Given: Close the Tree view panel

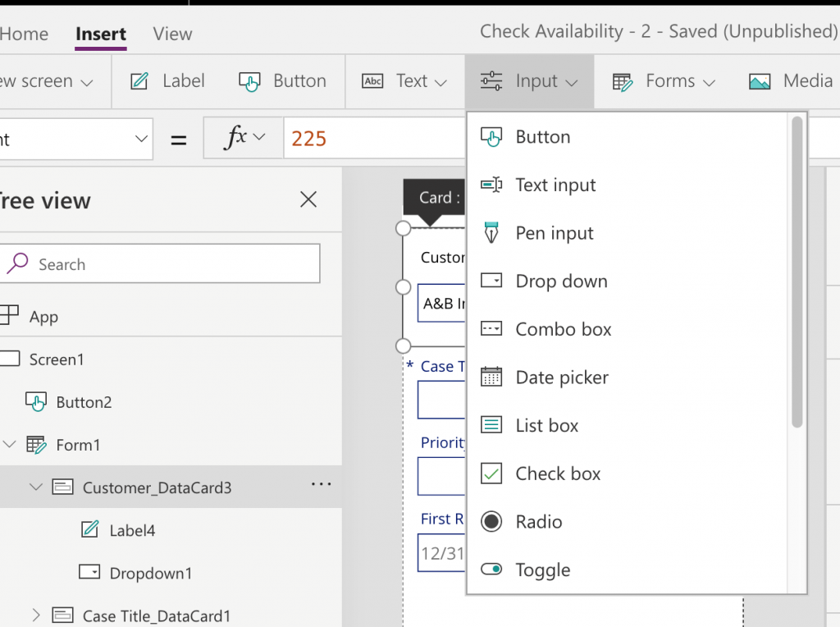Looking at the screenshot, I should pos(308,199).
